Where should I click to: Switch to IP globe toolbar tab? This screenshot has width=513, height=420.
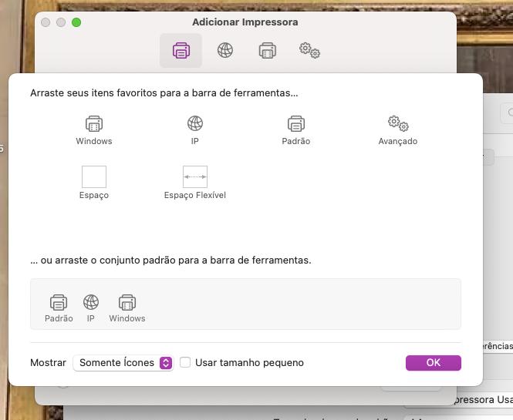[x=225, y=50]
